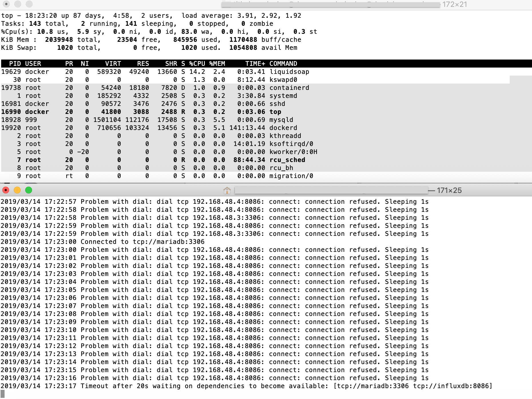Select the containerd process name
The height and width of the screenshot is (399, 532).
click(289, 88)
